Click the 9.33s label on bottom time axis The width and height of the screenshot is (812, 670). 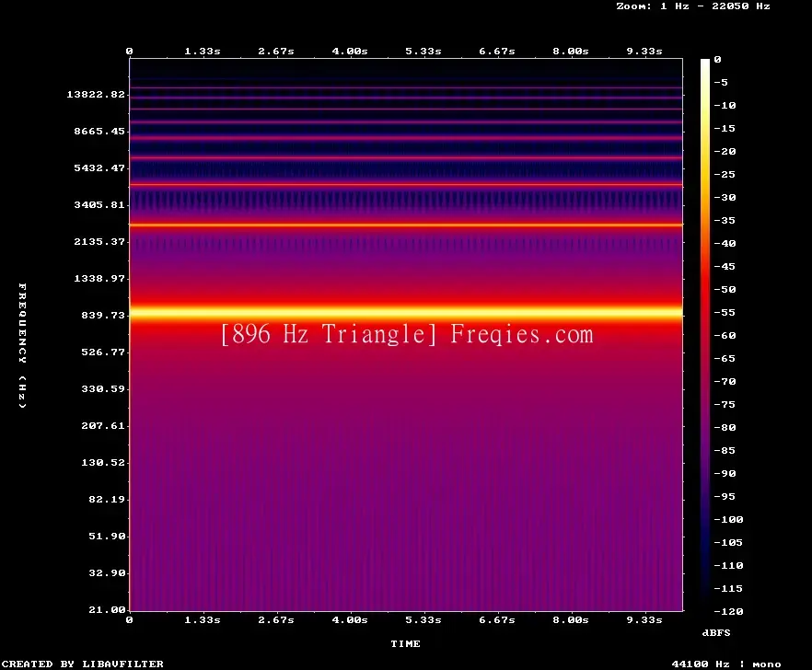644,619
